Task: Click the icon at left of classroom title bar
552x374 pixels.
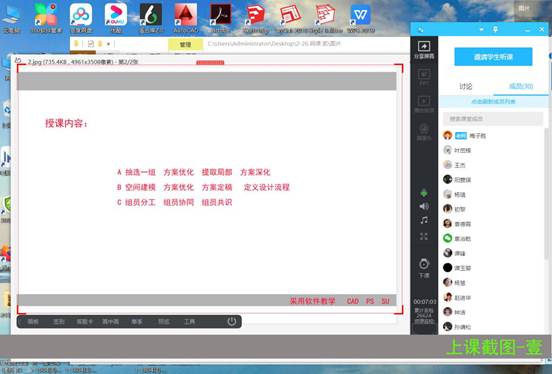Action: click(x=420, y=30)
